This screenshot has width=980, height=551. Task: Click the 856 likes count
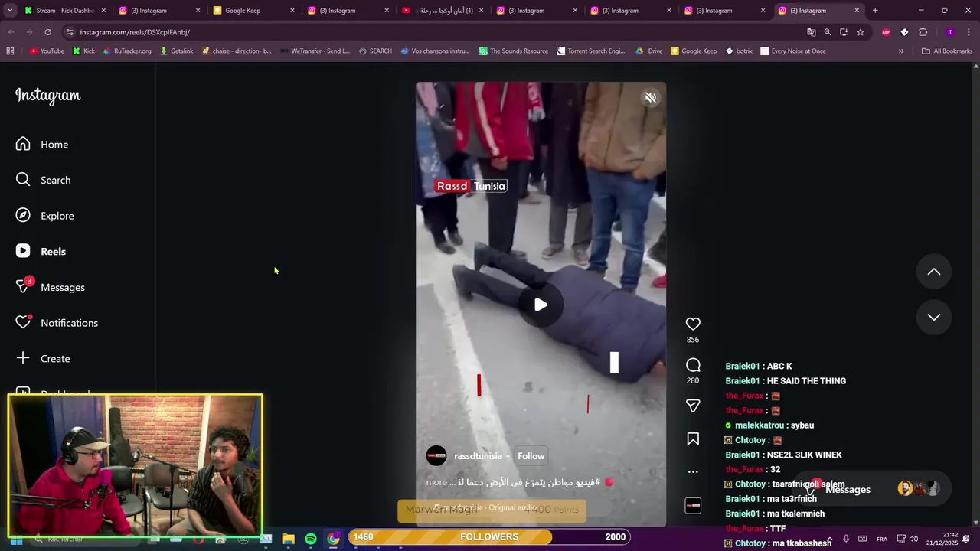[x=693, y=340]
